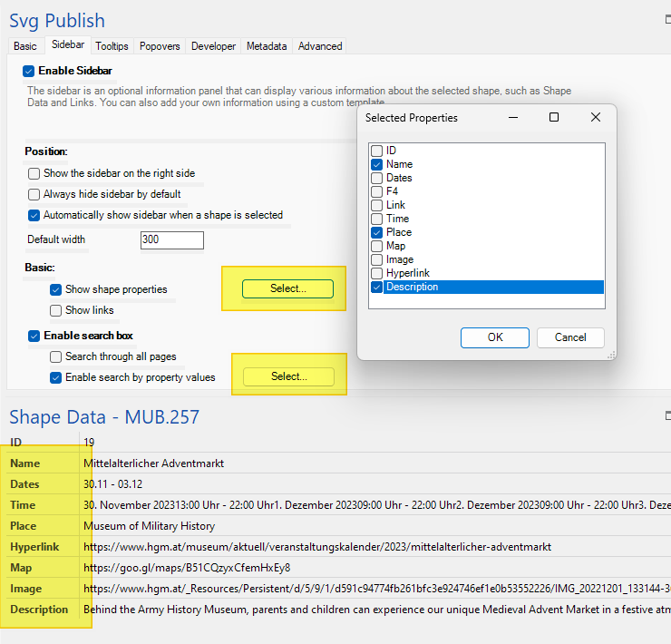The height and width of the screenshot is (644, 671).
Task: Uncheck the highlighted Description property
Action: (376, 287)
